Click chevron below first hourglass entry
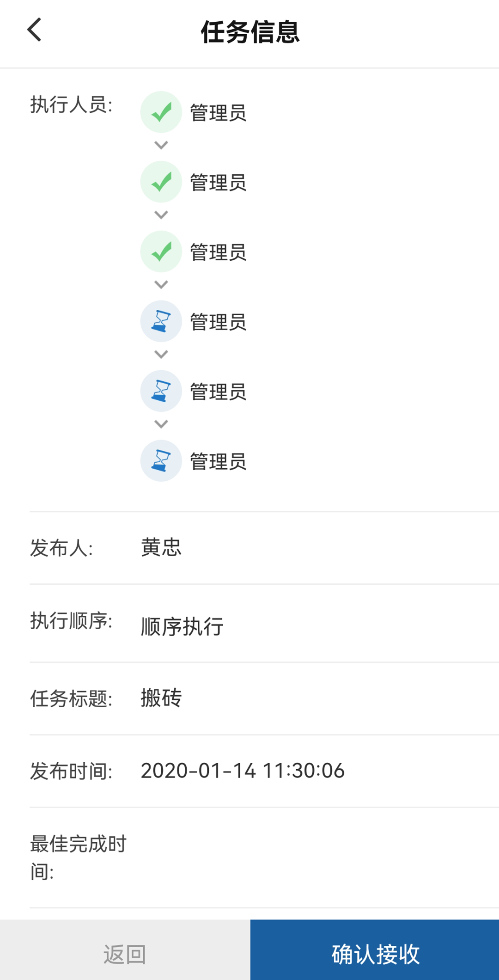Viewport: 499px width, 980px height. [x=161, y=355]
